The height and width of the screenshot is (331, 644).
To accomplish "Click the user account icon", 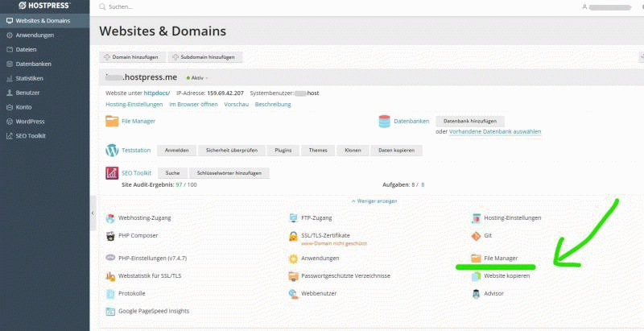I will [585, 7].
